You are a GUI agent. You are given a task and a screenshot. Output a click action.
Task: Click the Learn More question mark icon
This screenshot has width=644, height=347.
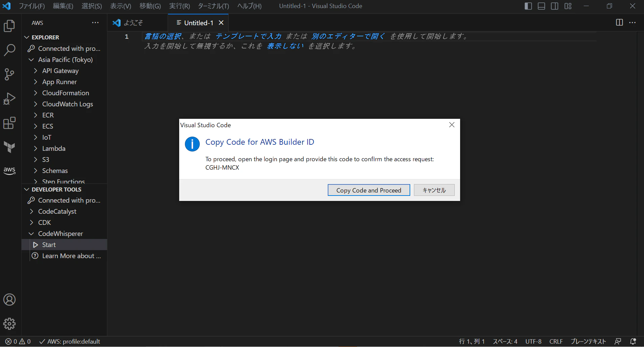35,256
